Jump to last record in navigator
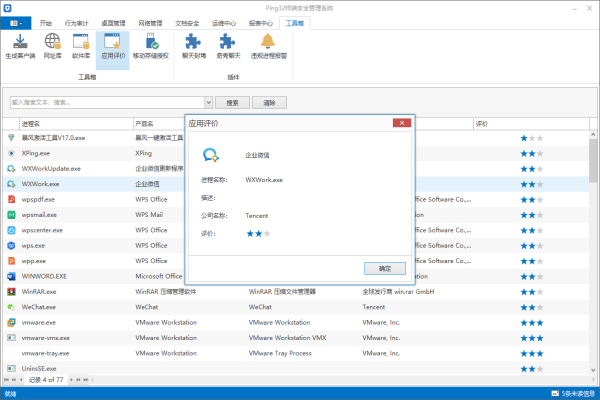The image size is (600, 400). tap(86, 380)
